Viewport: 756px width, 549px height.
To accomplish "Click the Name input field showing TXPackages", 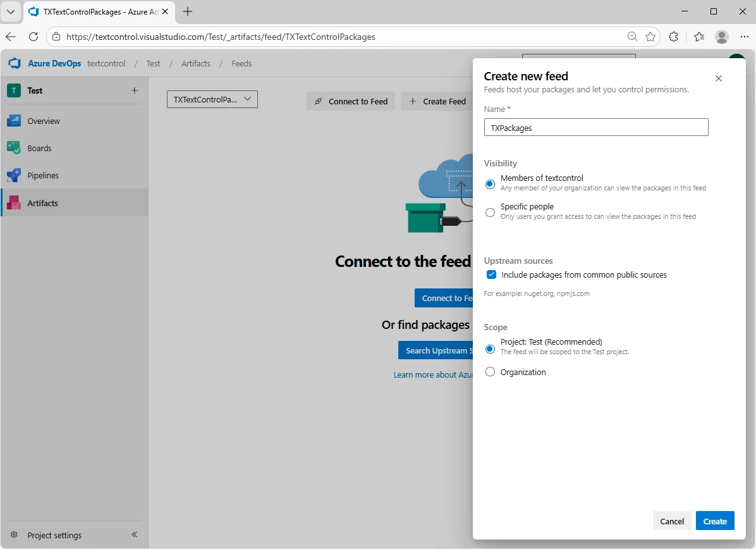I will tap(595, 127).
